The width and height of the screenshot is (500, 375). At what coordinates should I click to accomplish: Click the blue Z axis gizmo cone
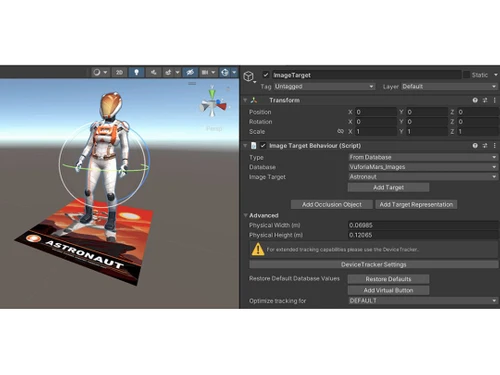pos(218,101)
